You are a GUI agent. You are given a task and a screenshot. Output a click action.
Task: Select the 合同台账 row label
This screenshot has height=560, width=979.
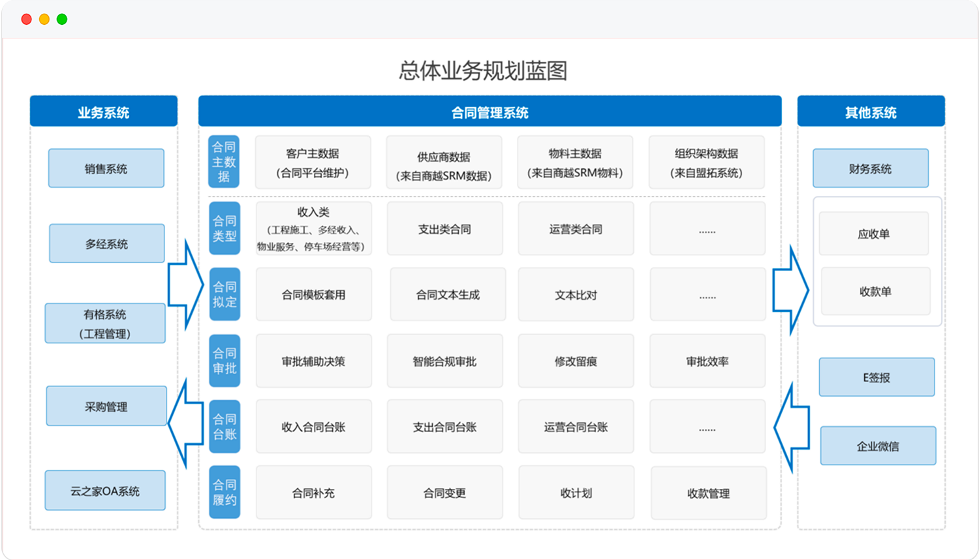point(225,427)
